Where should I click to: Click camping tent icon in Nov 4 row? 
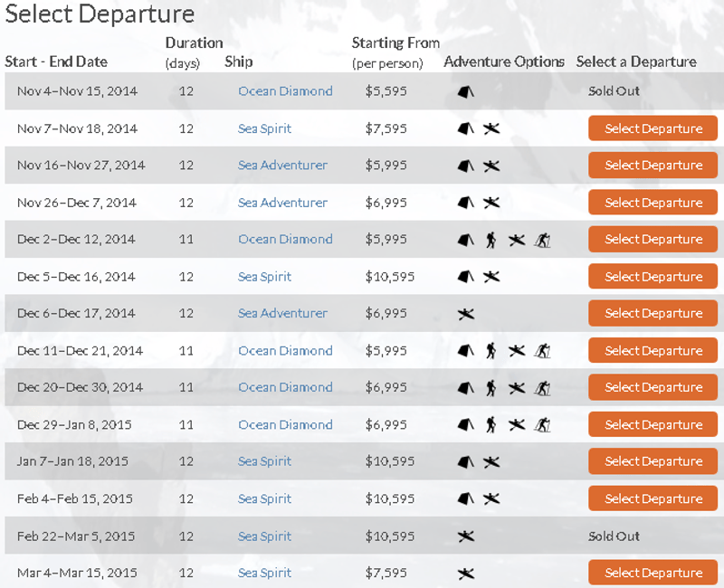click(465, 91)
